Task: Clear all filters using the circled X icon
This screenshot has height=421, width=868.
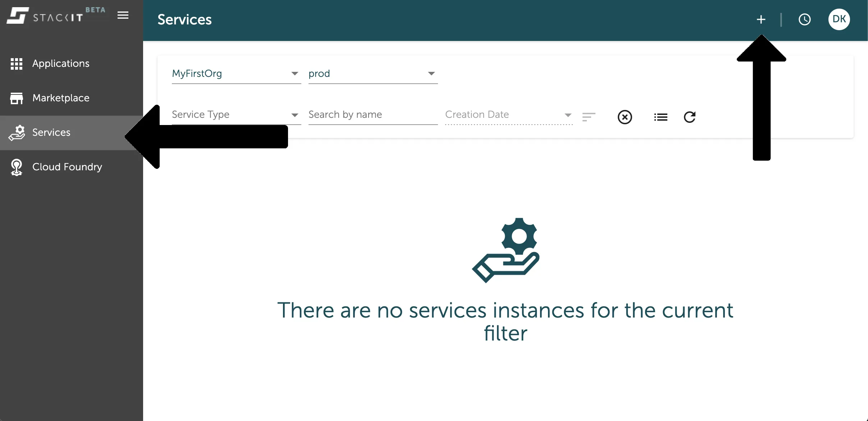Action: [625, 117]
